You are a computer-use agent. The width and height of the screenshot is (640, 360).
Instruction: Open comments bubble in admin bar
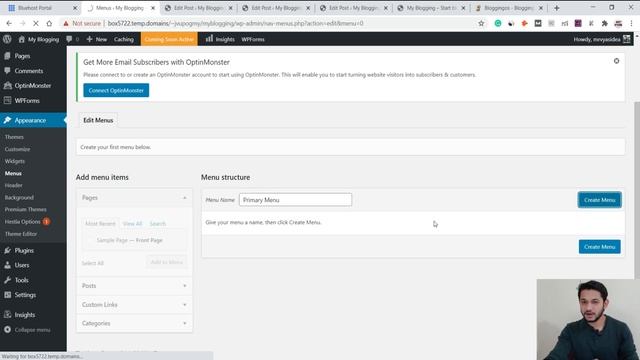point(72,39)
